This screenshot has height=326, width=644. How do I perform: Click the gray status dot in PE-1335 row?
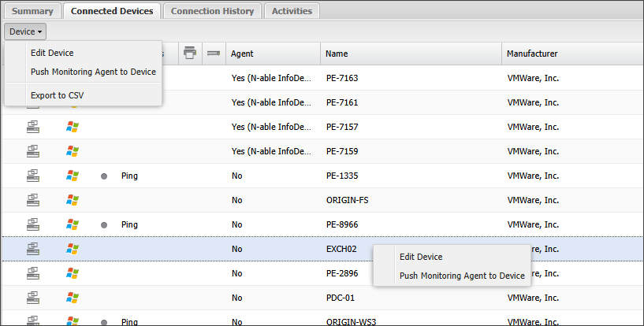[x=104, y=176]
